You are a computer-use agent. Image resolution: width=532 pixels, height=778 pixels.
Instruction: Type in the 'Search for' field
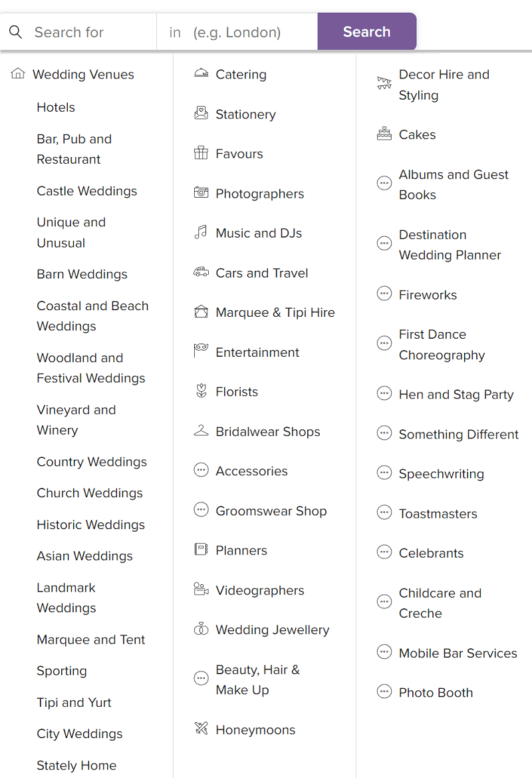90,32
